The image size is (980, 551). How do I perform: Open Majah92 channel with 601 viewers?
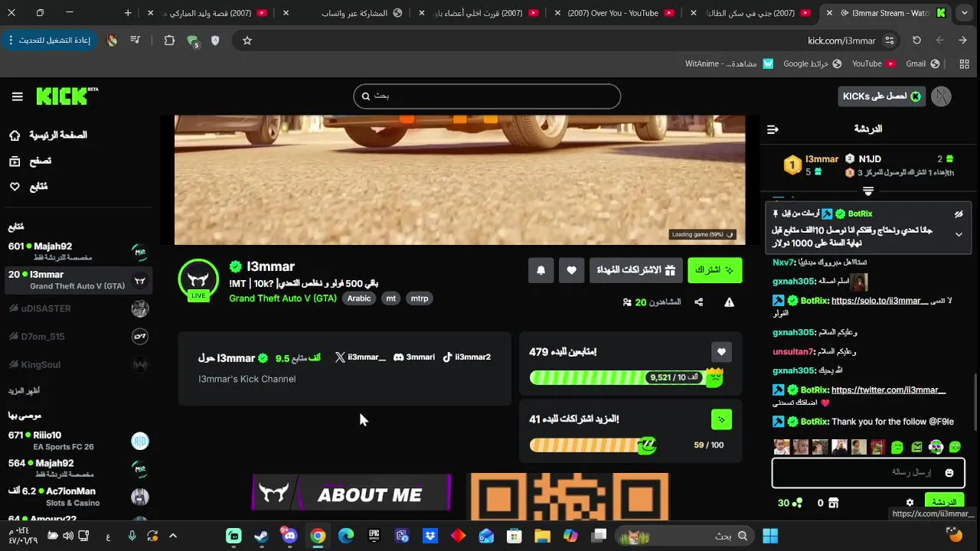(x=77, y=251)
